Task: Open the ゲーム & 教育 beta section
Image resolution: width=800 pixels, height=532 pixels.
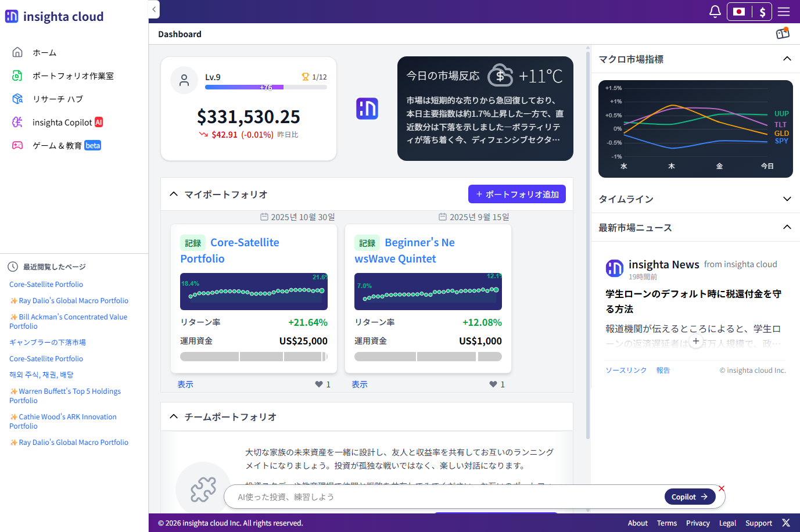Action: [x=16, y=145]
